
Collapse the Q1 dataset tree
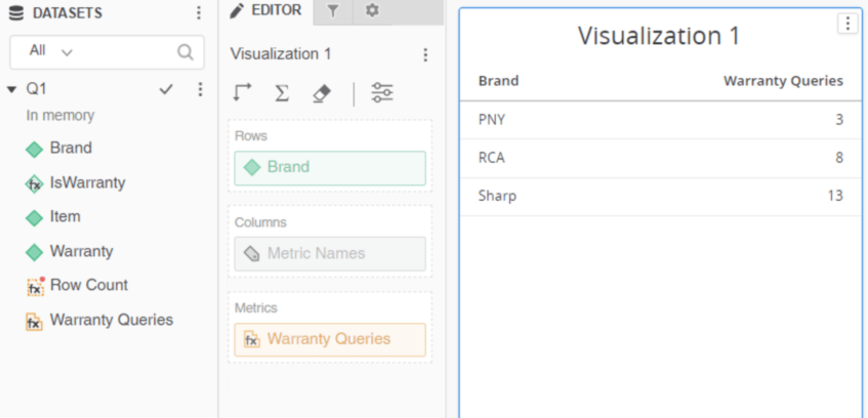point(12,90)
